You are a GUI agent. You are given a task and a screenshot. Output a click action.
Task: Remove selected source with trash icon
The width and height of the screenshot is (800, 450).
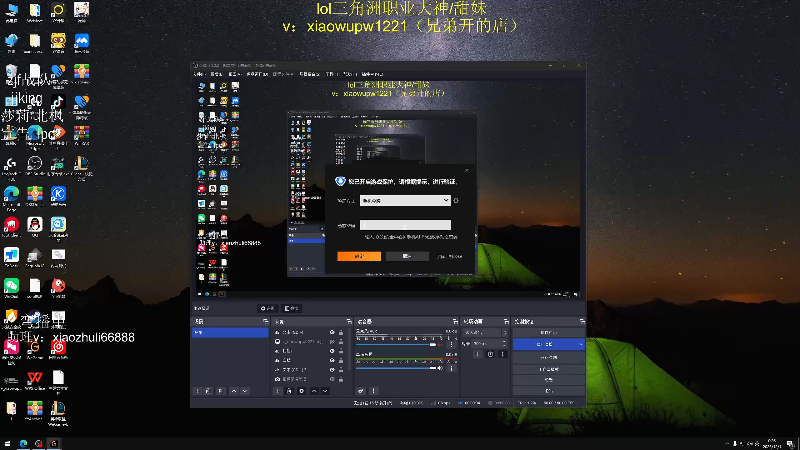(x=289, y=391)
